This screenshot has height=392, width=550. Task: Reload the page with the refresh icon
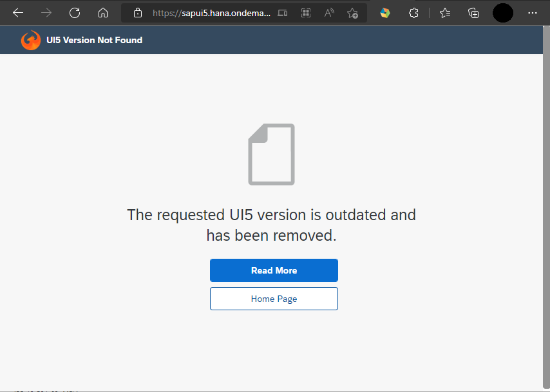(x=75, y=13)
